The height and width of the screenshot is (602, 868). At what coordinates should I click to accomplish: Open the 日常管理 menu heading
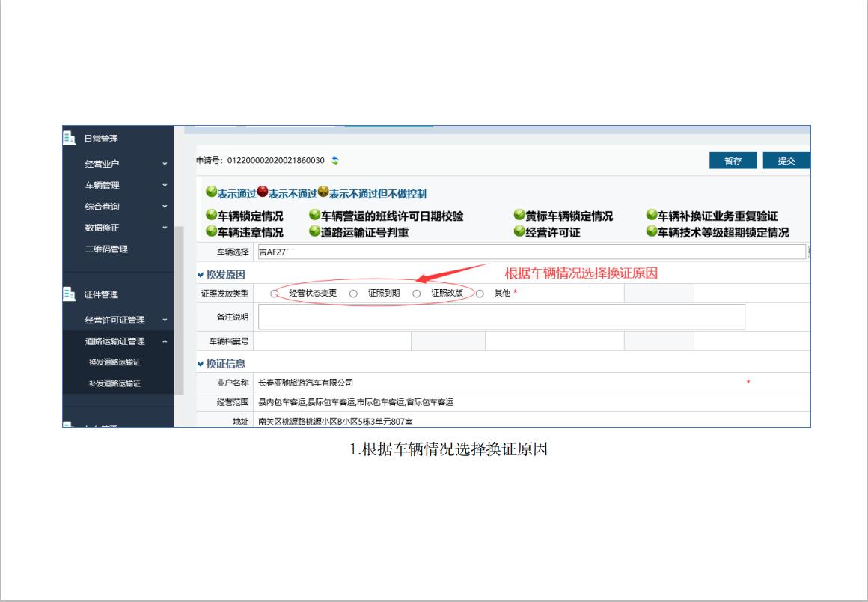click(x=101, y=139)
